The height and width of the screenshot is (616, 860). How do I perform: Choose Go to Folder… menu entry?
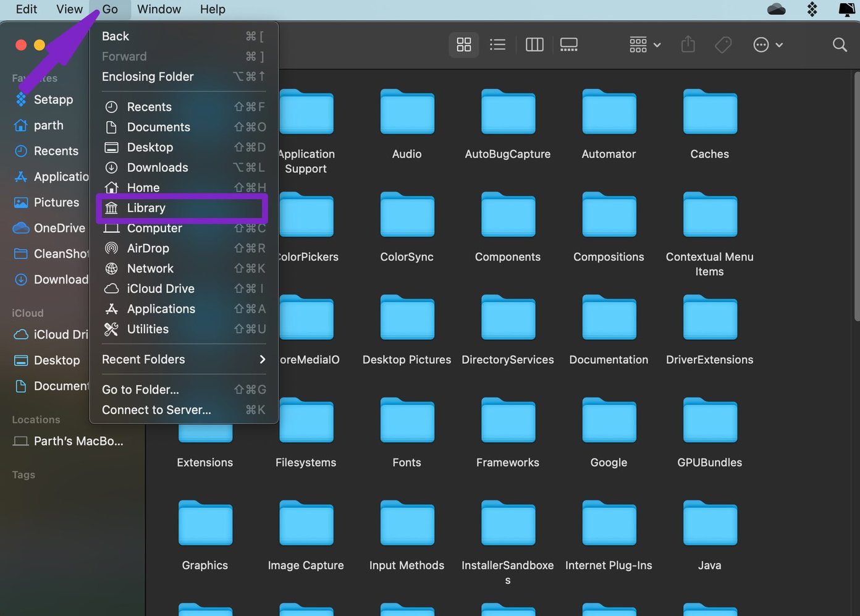183,390
